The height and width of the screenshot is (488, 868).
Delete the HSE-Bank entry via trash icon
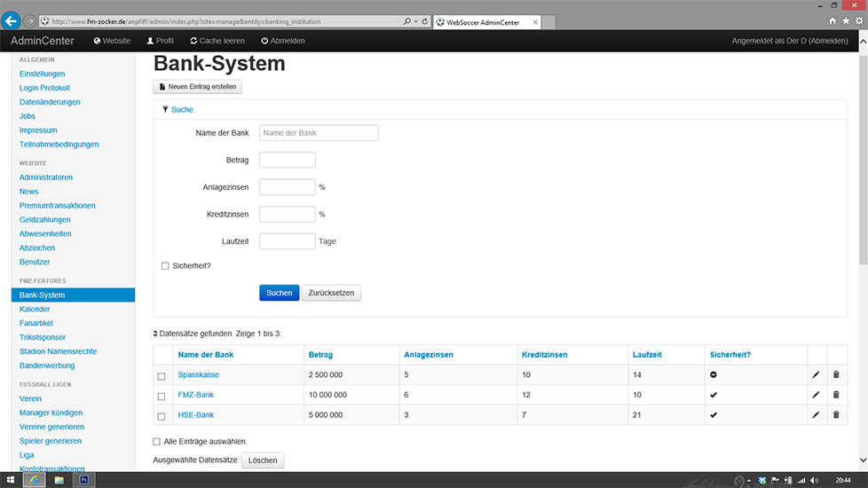click(x=835, y=414)
